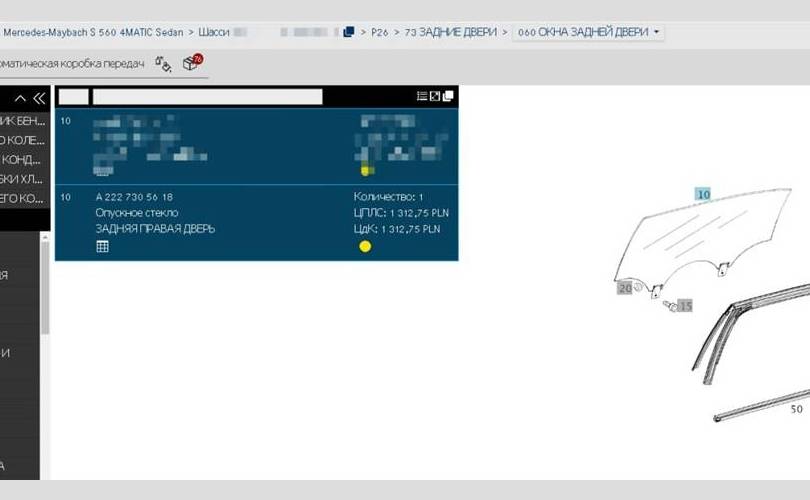The height and width of the screenshot is (500, 810).
Task: Select callout 20 on the diagram
Action: 625,288
